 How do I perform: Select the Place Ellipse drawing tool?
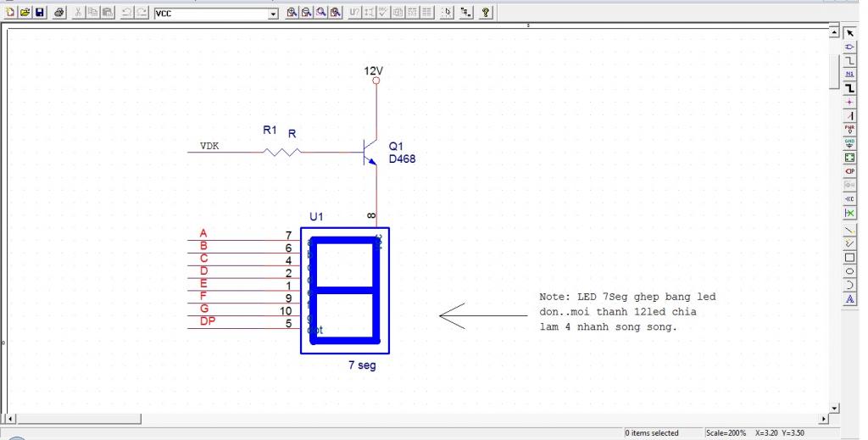point(849,271)
